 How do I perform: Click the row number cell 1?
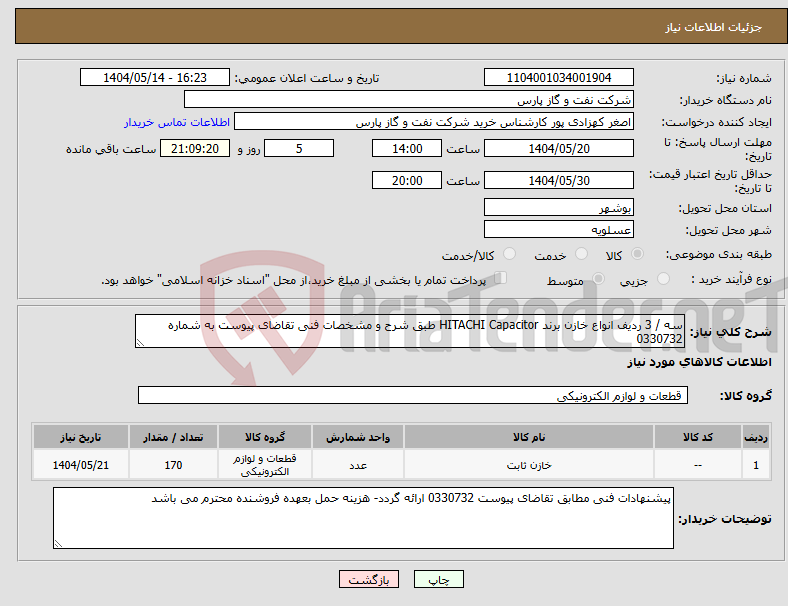(x=755, y=465)
